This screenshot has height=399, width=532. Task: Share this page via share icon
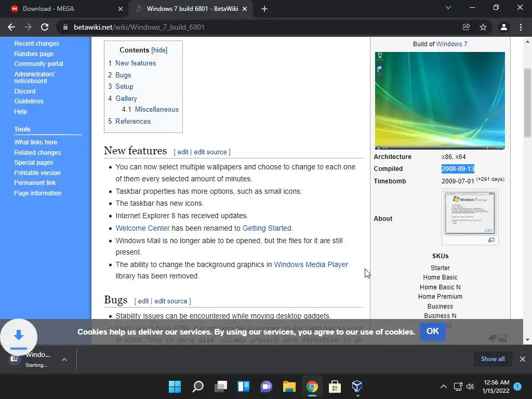467,27
